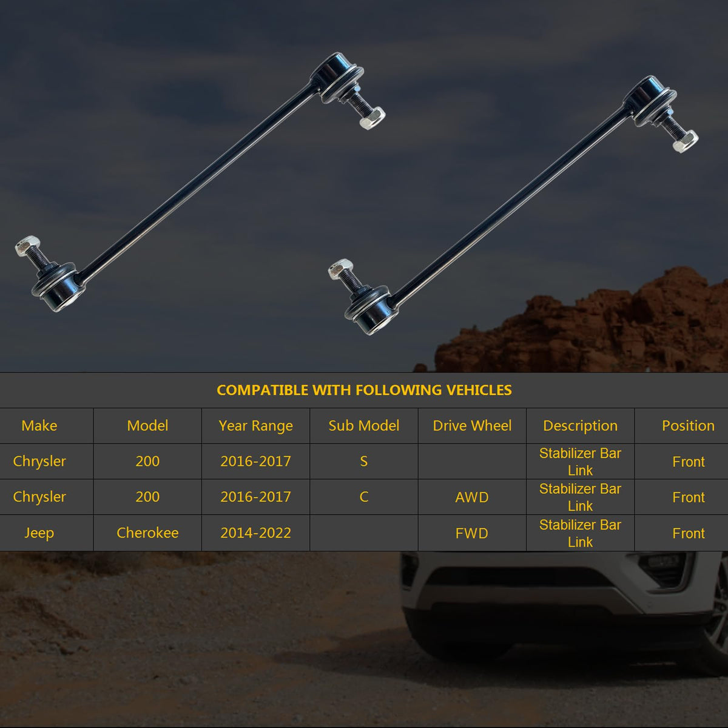Viewport: 728px width, 728px height.
Task: Select the Model column header
Action: click(147, 426)
